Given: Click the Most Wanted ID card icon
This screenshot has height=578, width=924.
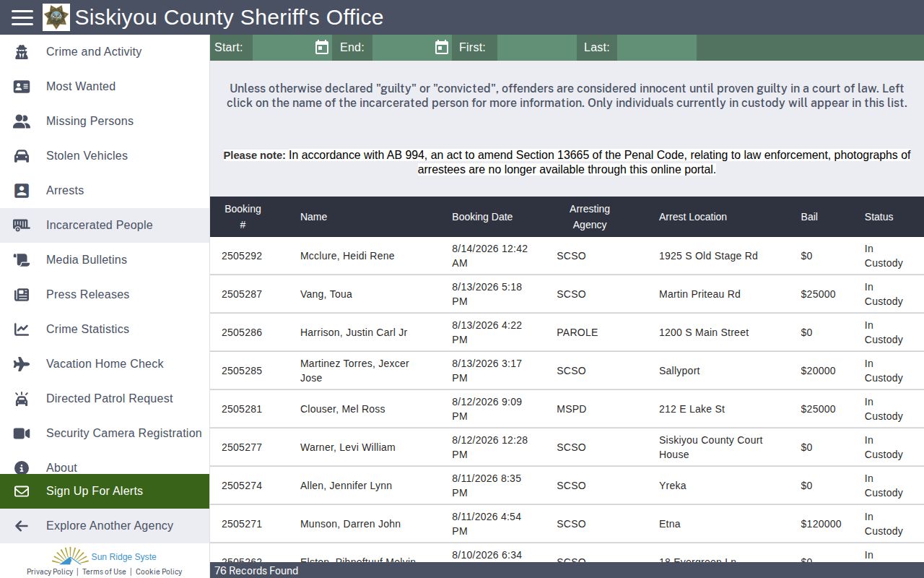Looking at the screenshot, I should [x=22, y=87].
